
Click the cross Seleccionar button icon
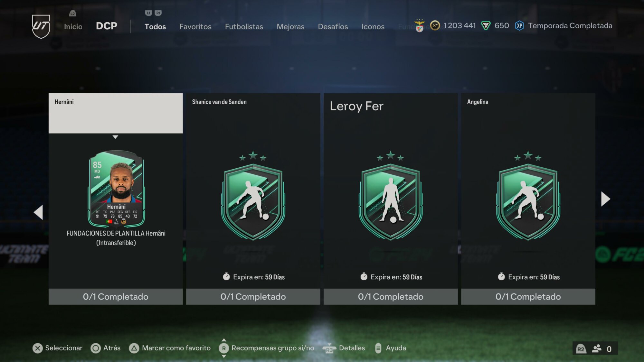[37, 348]
